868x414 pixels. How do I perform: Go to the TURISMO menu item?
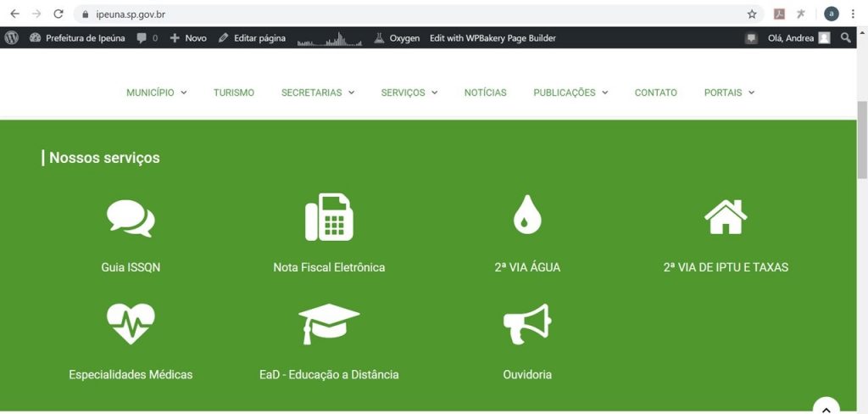(234, 92)
